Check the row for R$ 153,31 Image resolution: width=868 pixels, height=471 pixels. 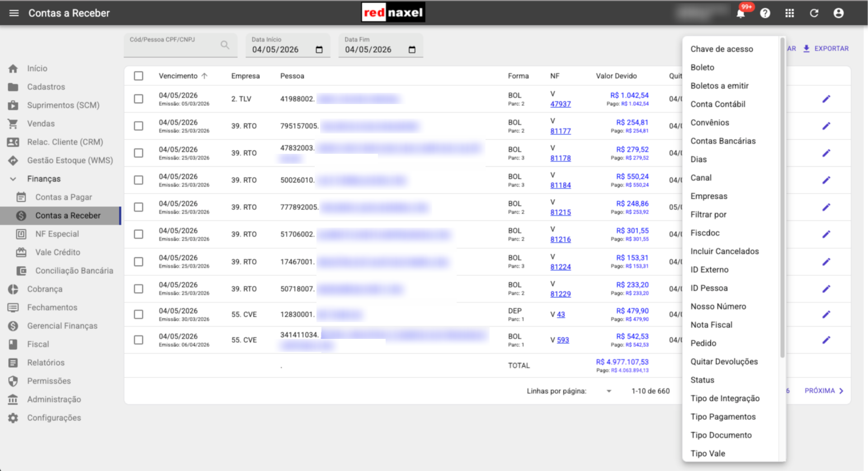click(138, 262)
